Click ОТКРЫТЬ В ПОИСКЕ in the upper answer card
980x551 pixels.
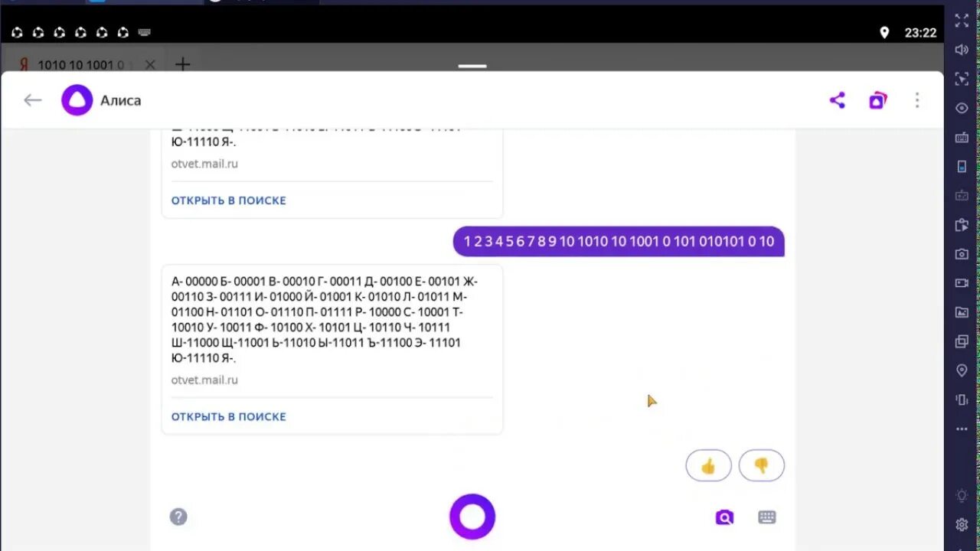228,201
